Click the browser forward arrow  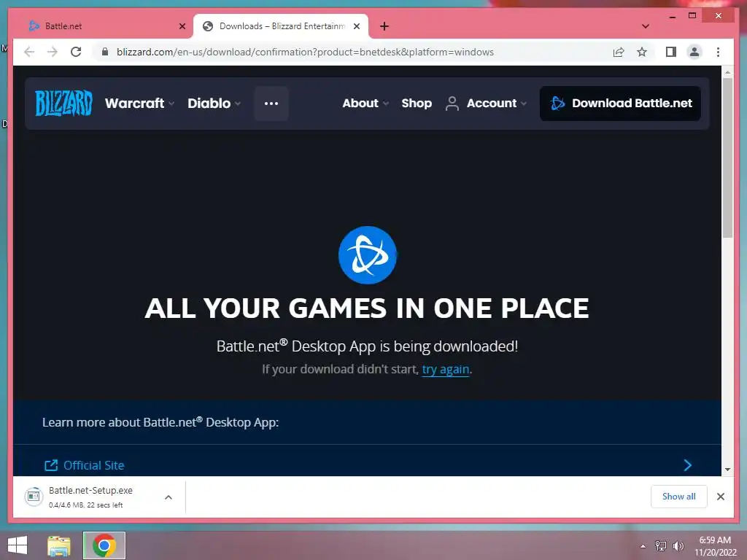[x=53, y=52]
